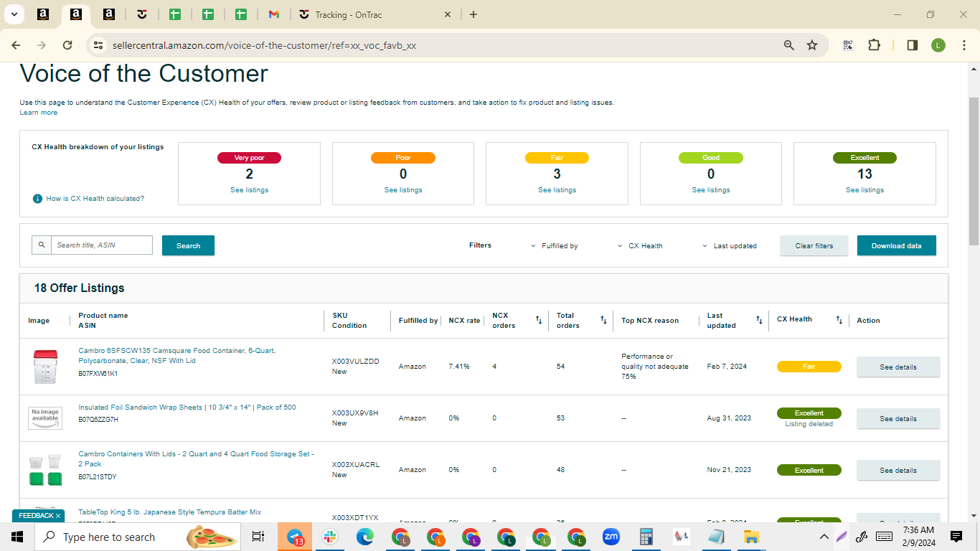Click the Nov 21, 2023 date cell
The width and height of the screenshot is (980, 551).
pos(729,470)
